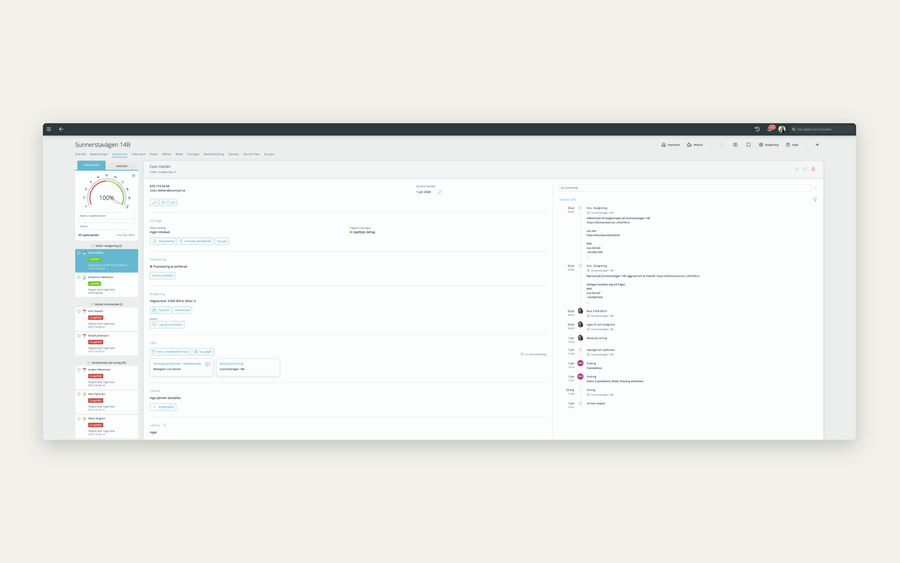Click the email icon under contact details
The image size is (900, 563).
(173, 203)
